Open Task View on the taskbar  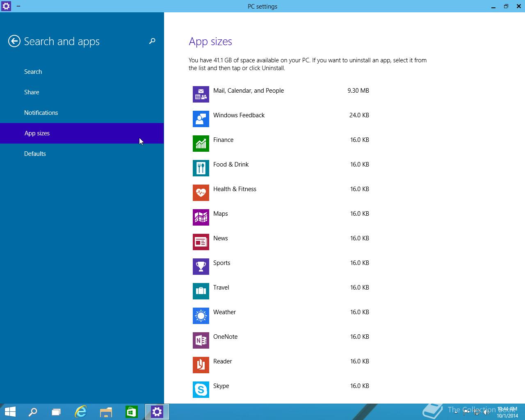pos(56,412)
